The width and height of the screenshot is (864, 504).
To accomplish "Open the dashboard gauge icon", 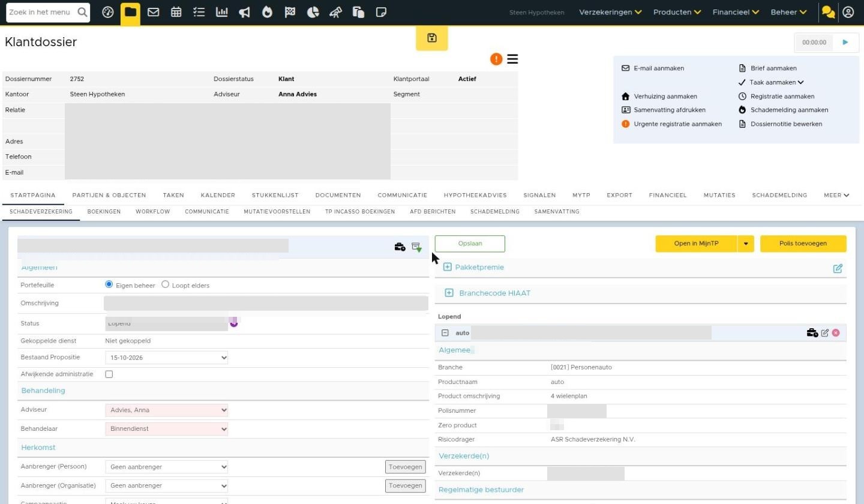I will [x=108, y=12].
